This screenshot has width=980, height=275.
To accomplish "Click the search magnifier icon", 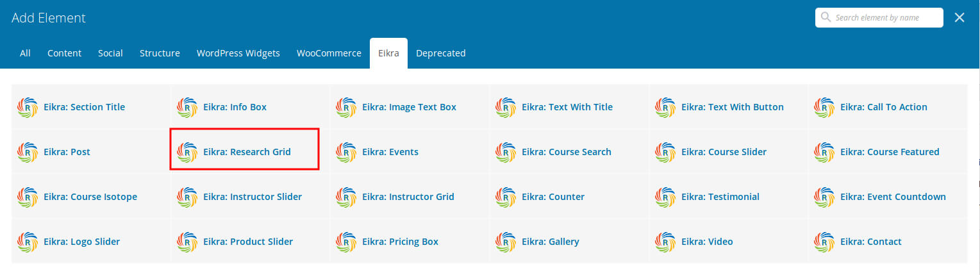I will 826,17.
